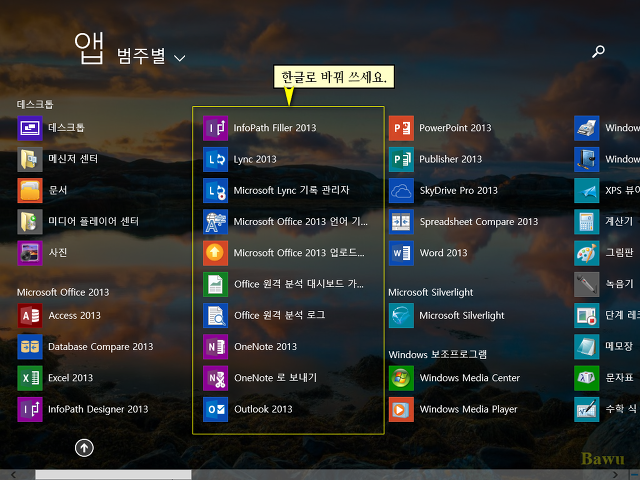Open Office 원격 분석 대시보드 icon
This screenshot has width=640, height=480.
point(216,284)
